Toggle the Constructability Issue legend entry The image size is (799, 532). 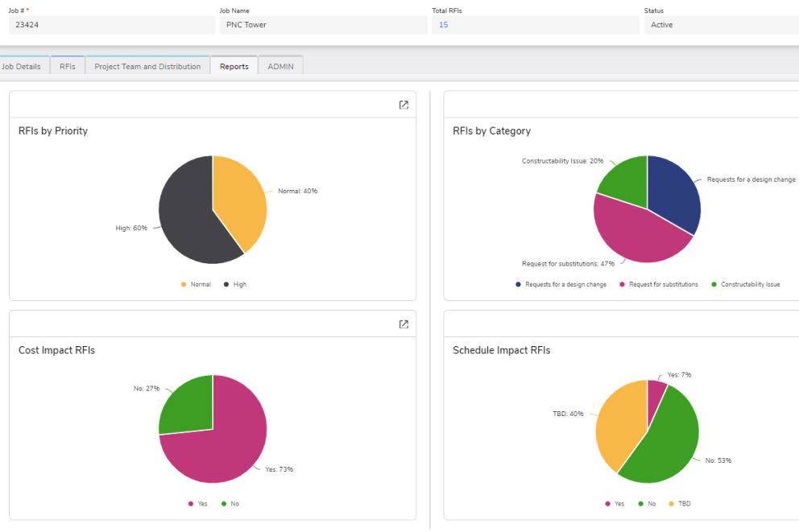click(745, 284)
